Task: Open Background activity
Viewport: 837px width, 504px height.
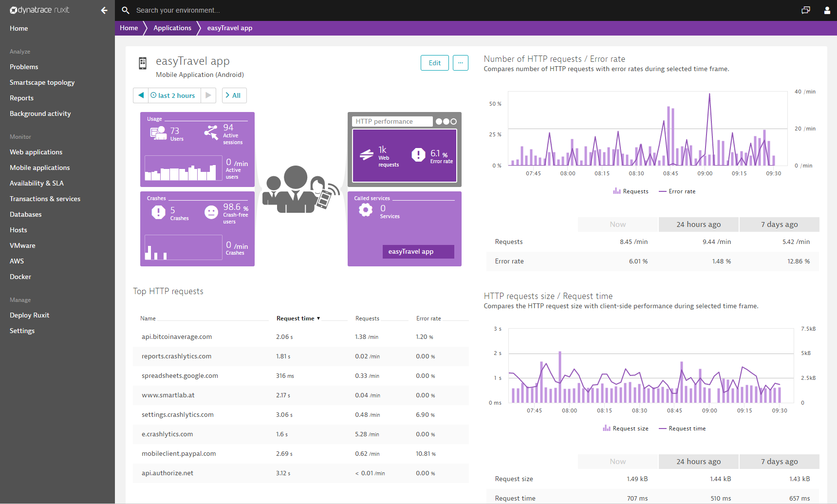Action: tap(40, 113)
